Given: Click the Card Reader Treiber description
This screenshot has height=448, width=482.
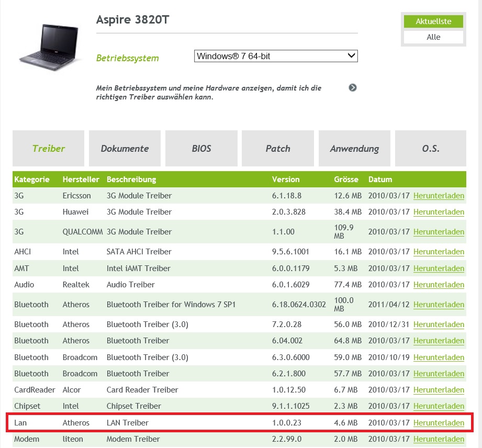Looking at the screenshot, I should [x=142, y=390].
